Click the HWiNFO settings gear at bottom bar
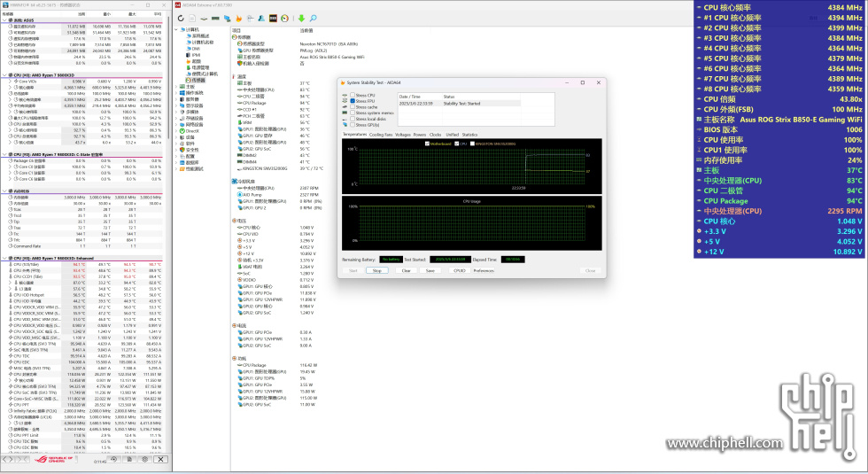 point(145,459)
